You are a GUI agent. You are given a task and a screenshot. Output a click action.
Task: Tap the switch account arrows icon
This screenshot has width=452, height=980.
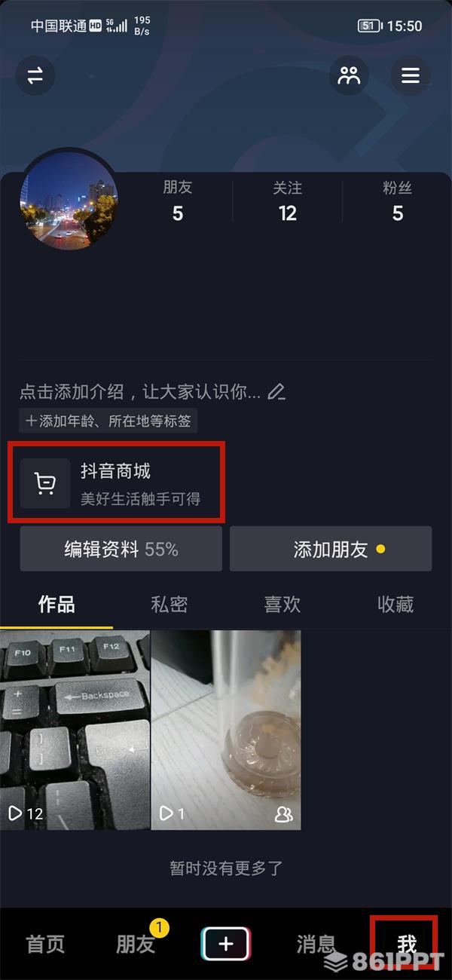pos(35,75)
